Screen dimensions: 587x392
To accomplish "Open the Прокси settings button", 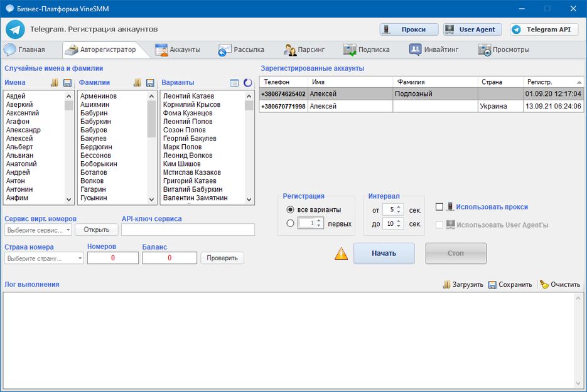I will click(x=409, y=29).
